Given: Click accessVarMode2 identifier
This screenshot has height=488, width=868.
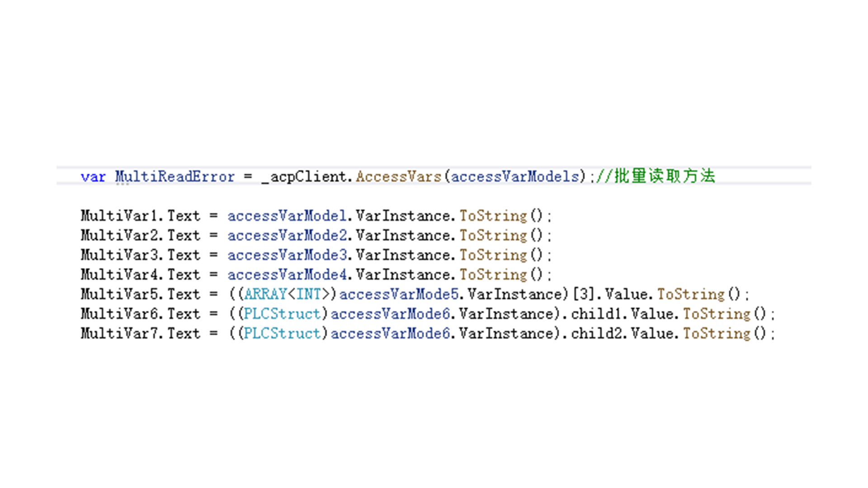Looking at the screenshot, I should (287, 235).
